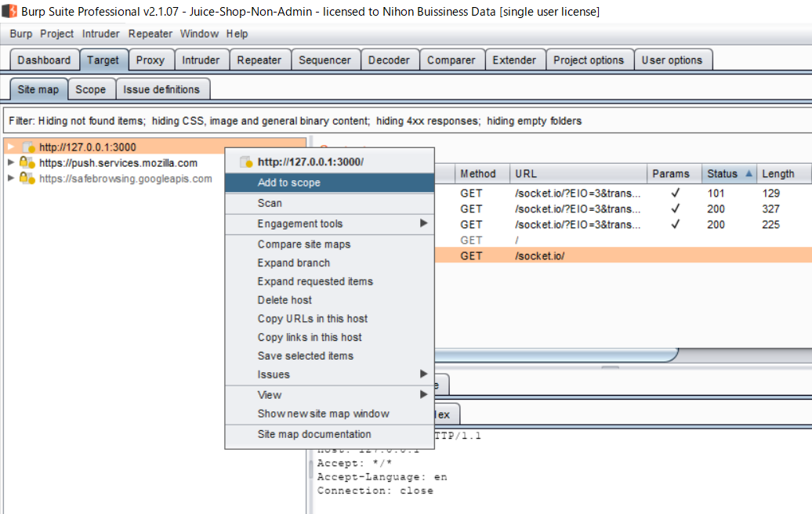The image size is (812, 514).
Task: Select the Issue definitions sub-tab
Action: [161, 89]
